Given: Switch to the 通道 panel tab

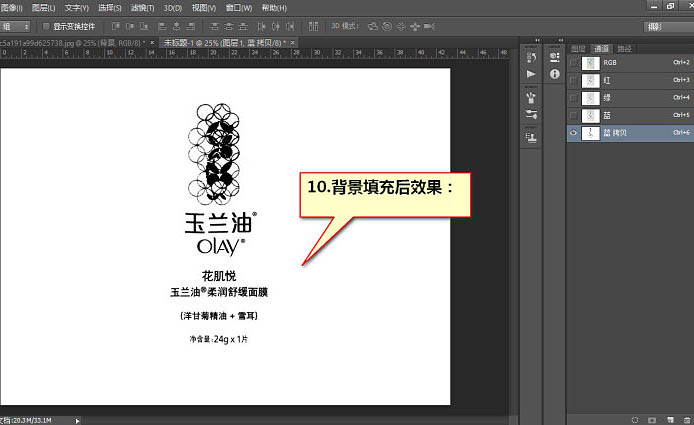Looking at the screenshot, I should (x=601, y=49).
